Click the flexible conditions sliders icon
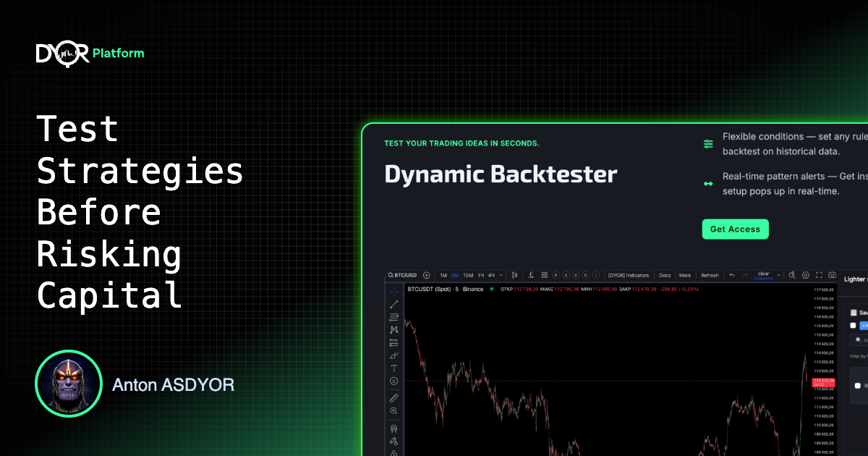Viewport: 868px width, 456px height. coord(708,144)
